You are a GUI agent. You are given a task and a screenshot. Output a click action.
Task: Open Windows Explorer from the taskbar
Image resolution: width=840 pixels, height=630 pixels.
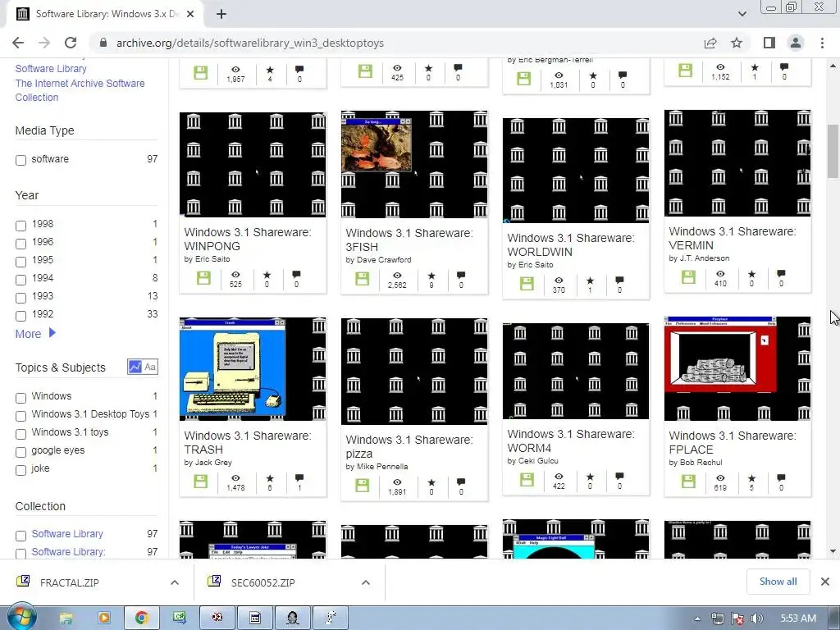[66, 618]
